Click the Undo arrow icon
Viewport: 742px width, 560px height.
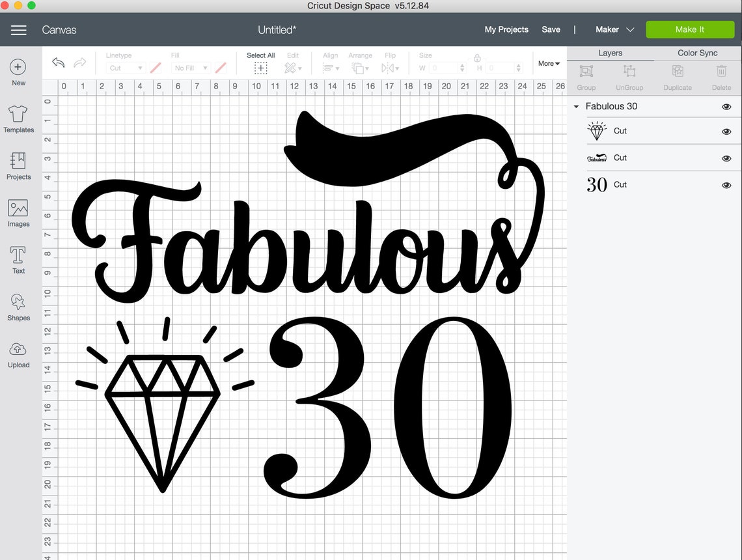58,62
